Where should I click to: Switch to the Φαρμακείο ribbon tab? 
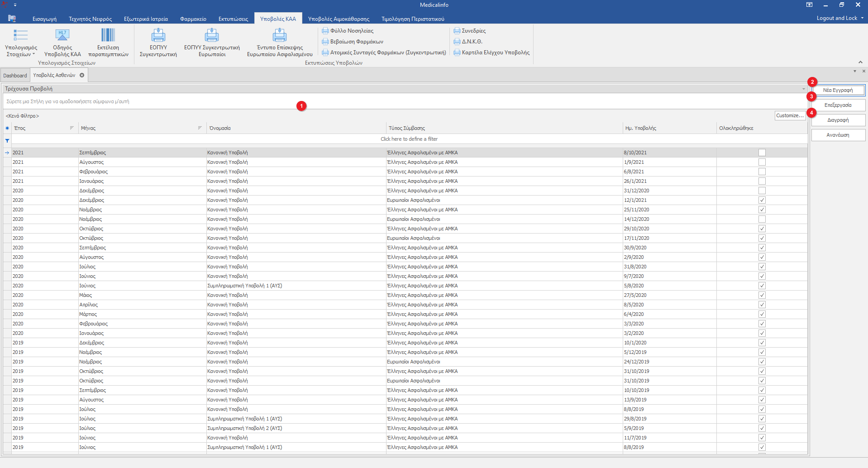point(193,19)
